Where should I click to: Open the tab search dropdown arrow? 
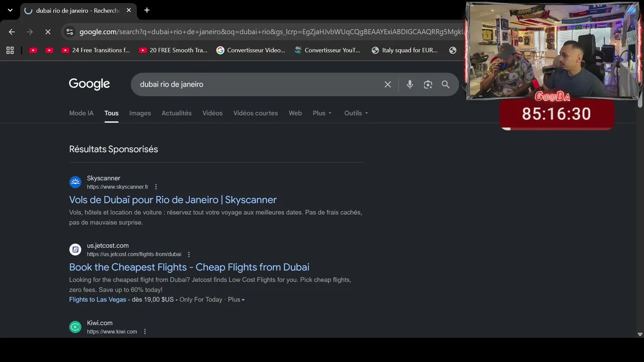pos(10,10)
